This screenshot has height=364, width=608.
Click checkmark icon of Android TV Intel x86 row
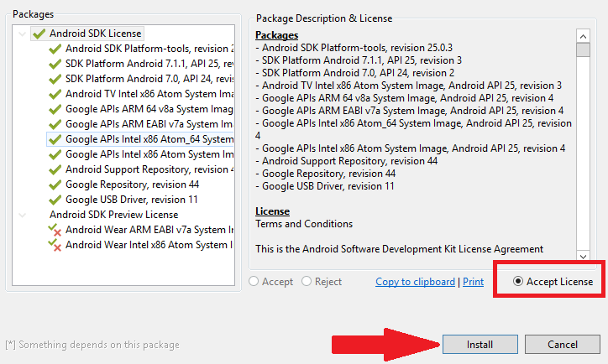(x=55, y=94)
